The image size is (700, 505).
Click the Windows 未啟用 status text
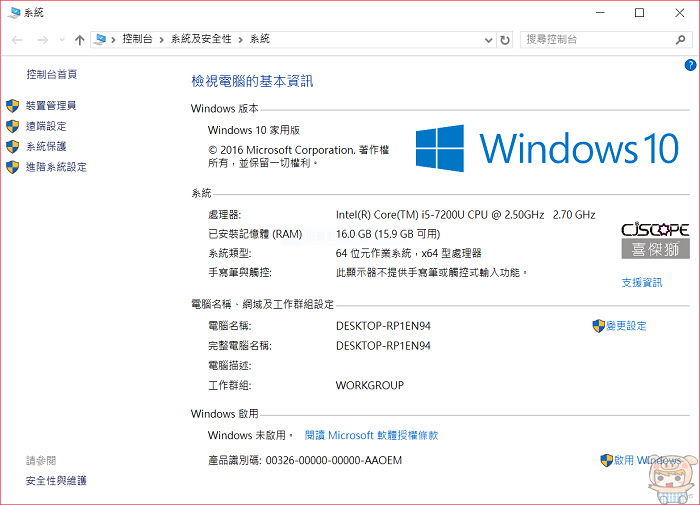click(250, 435)
